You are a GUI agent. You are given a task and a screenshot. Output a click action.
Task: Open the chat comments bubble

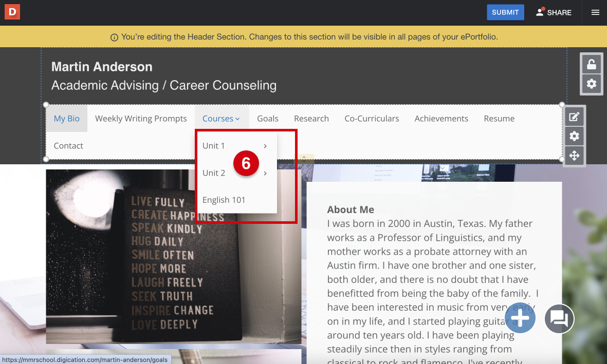tap(559, 318)
